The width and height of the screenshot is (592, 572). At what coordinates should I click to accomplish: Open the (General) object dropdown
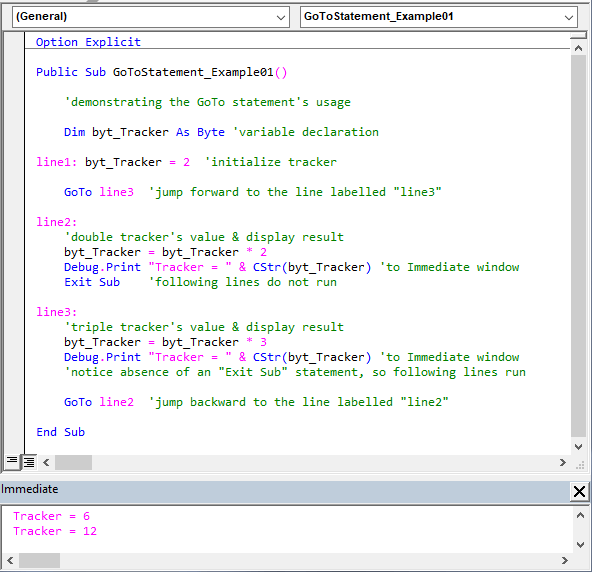(151, 17)
